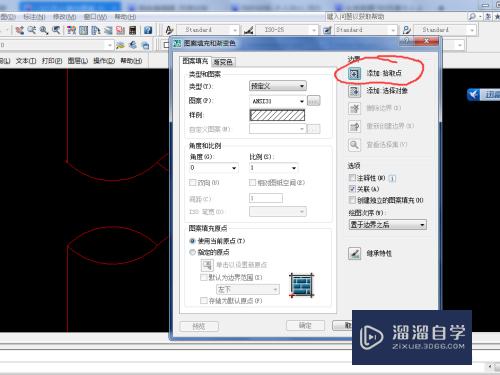Image resolution: width=500 pixels, height=375 pixels.
Task: Click the Recreate Boundary (重新创建边界) icon
Action: [x=354, y=126]
